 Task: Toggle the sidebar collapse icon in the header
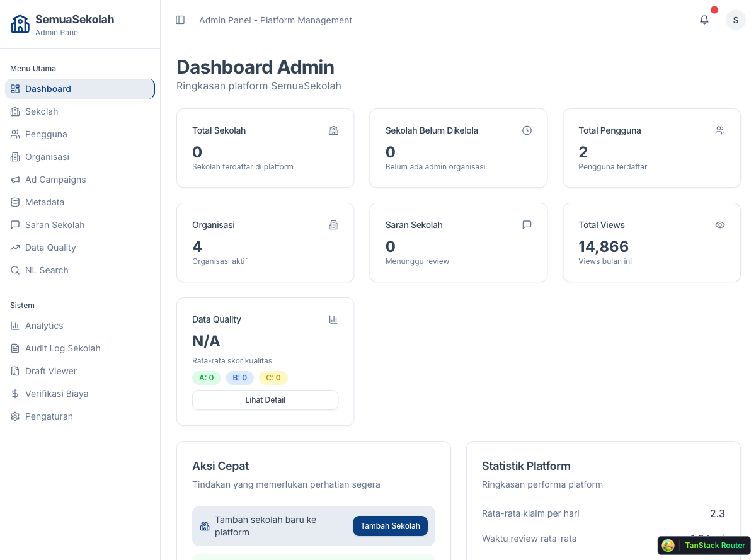(x=180, y=20)
